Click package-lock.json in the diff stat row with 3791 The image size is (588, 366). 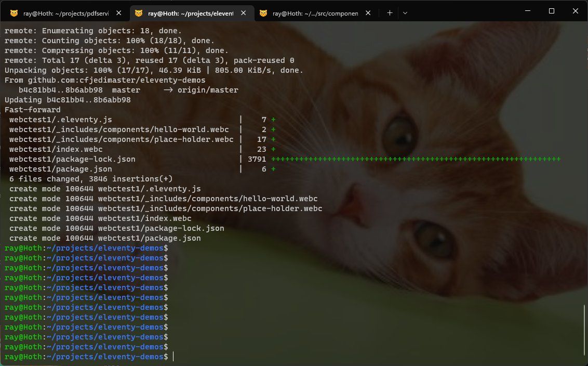72,159
